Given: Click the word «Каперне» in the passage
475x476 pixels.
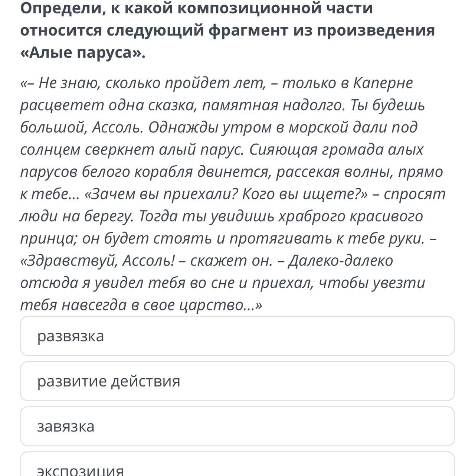Looking at the screenshot, I should click(x=383, y=83).
